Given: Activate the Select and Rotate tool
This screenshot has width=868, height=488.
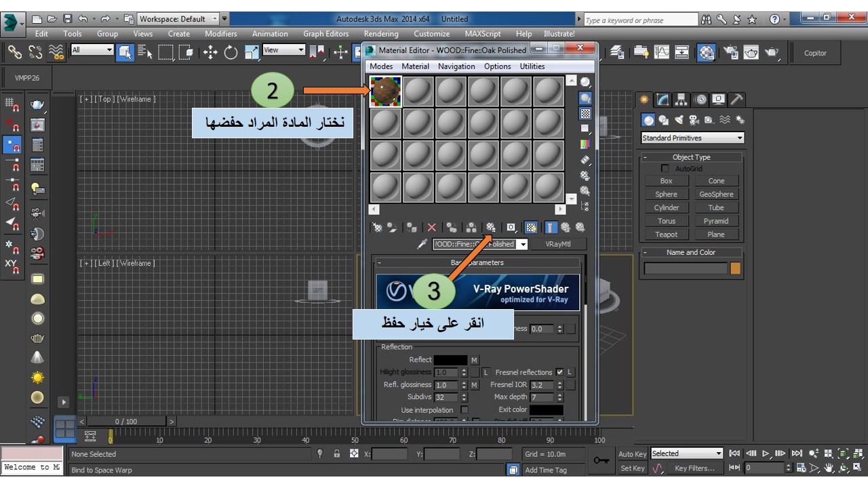Looking at the screenshot, I should pos(231,52).
